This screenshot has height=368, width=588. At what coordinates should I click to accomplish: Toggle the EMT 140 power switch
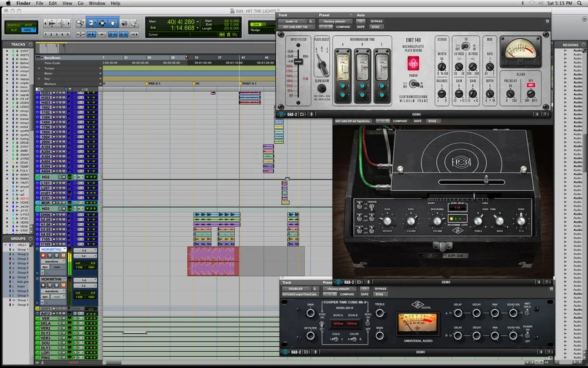(x=413, y=84)
